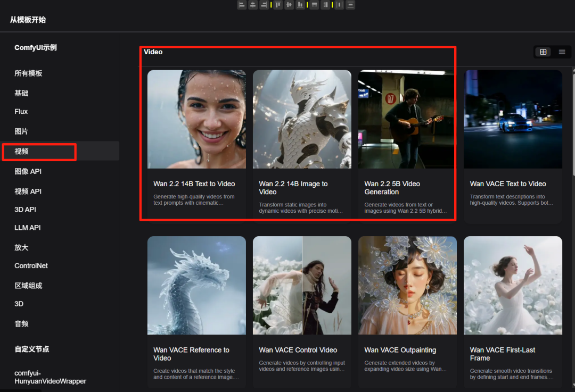Open Wan 2.2 14B Text to Video thumbnail
Image resolution: width=575 pixels, height=392 pixels.
(196, 120)
